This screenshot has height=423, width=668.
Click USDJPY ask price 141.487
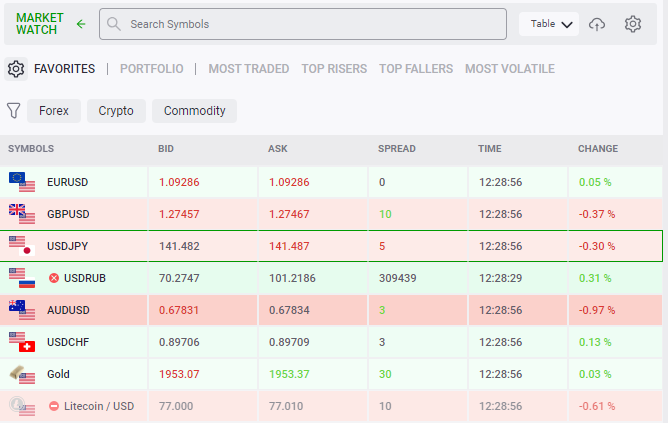[289, 246]
